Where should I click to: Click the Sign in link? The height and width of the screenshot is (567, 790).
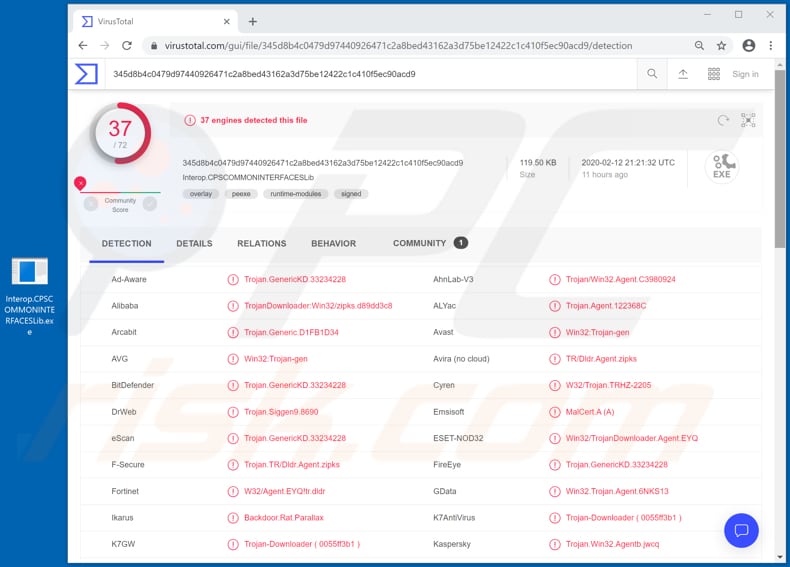(745, 74)
